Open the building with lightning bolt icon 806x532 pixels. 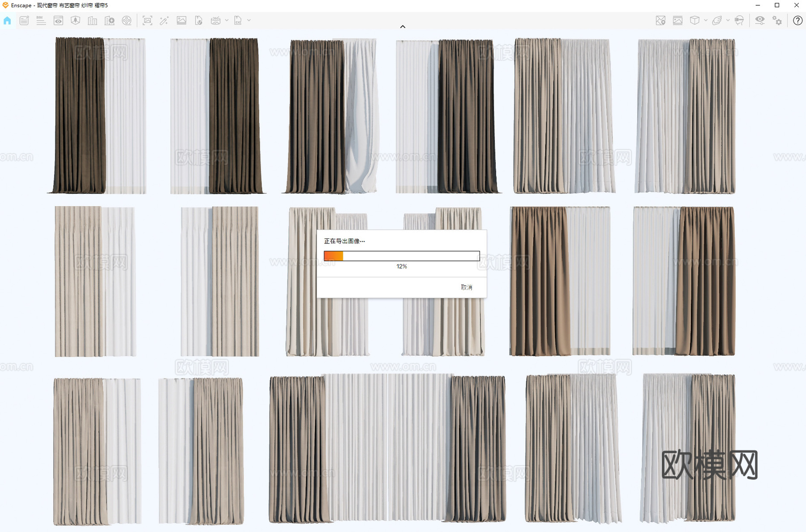[109, 21]
